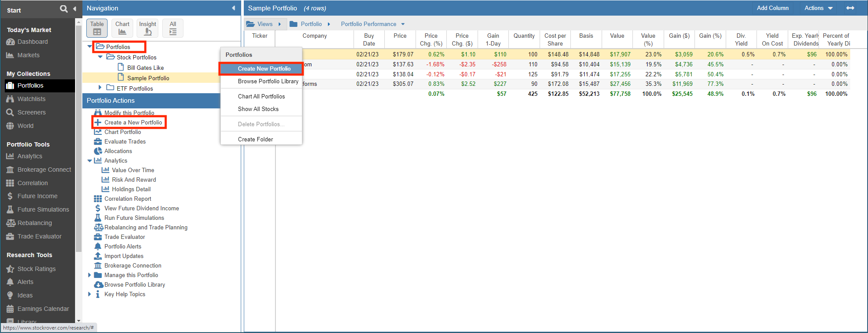This screenshot has width=868, height=333.
Task: Click the expand-width double arrow icon
Action: (850, 8)
